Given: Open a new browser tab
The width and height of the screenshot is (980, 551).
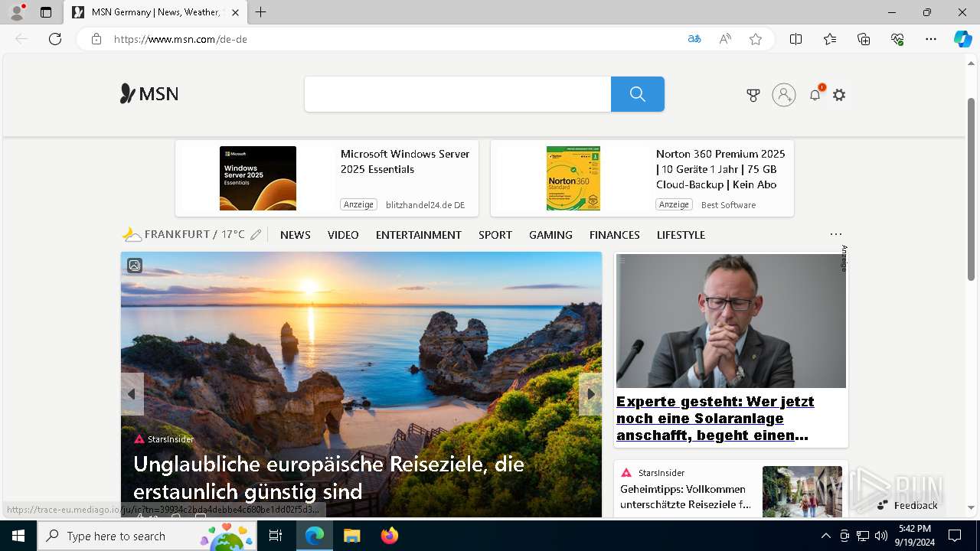Looking at the screenshot, I should (x=261, y=12).
